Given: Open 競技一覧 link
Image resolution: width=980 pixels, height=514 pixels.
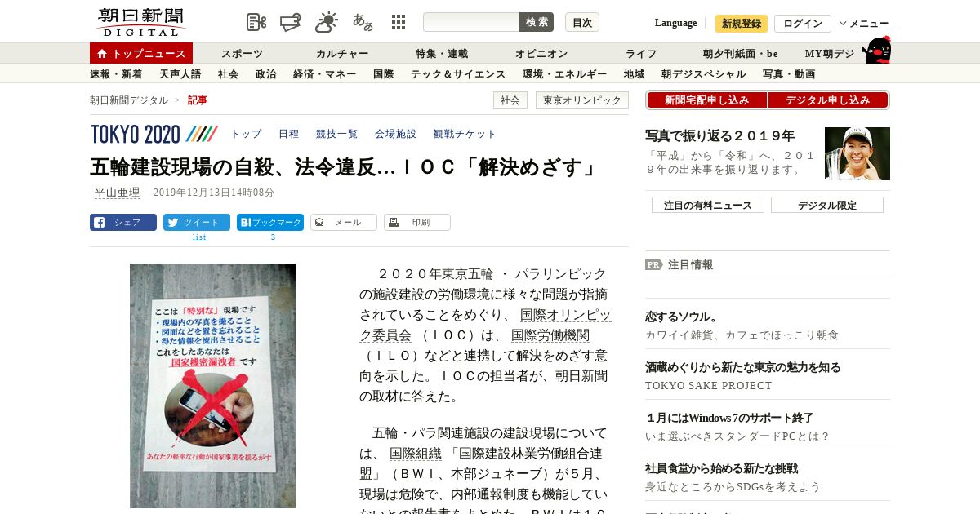Looking at the screenshot, I should (336, 134).
